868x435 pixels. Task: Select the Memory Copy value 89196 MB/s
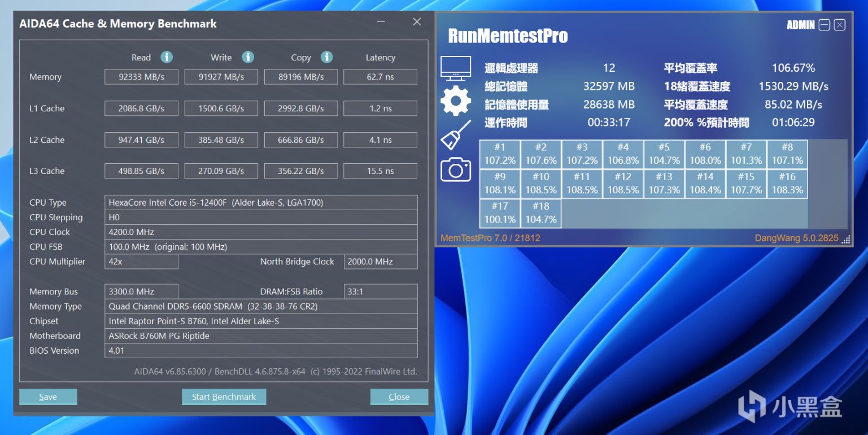point(301,77)
